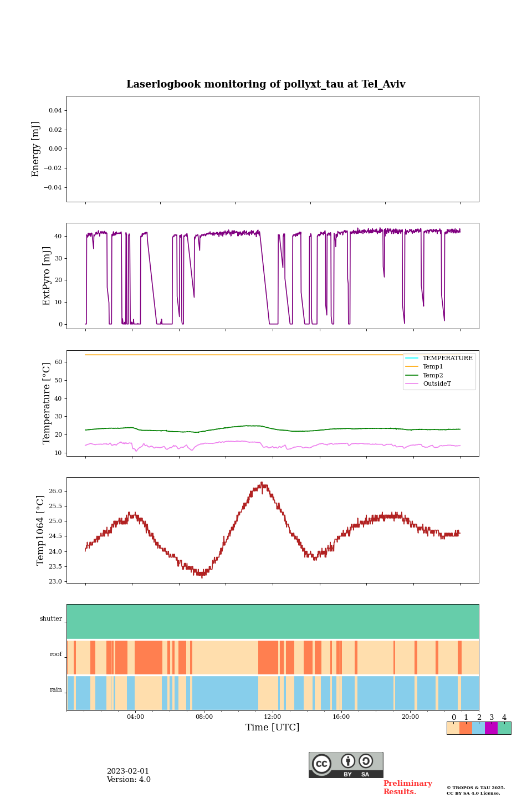Screen dimensions: 532x798
Task: Select the magenta color swatch for value 3
Action: 491,728
